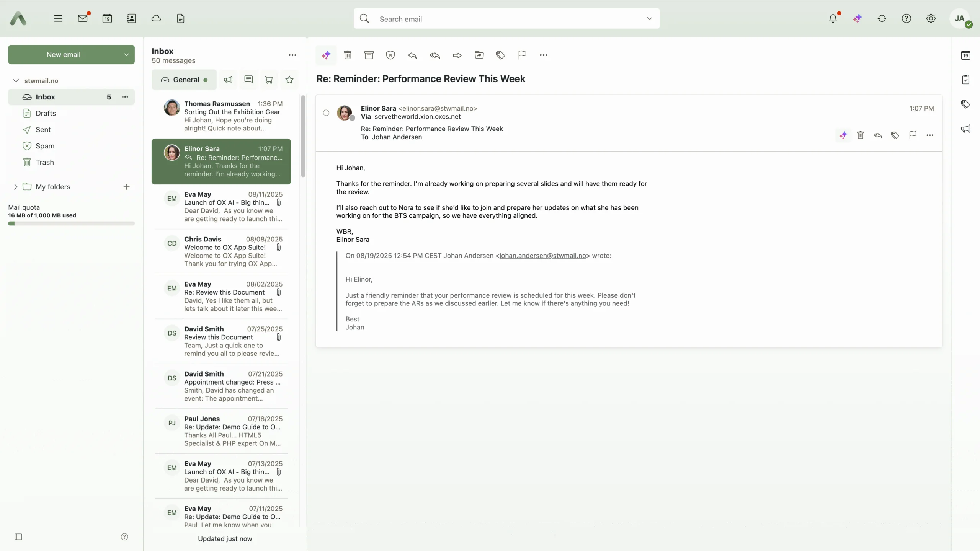This screenshot has width=980, height=551.
Task: Open search options dropdown in search bar
Action: pos(650,18)
